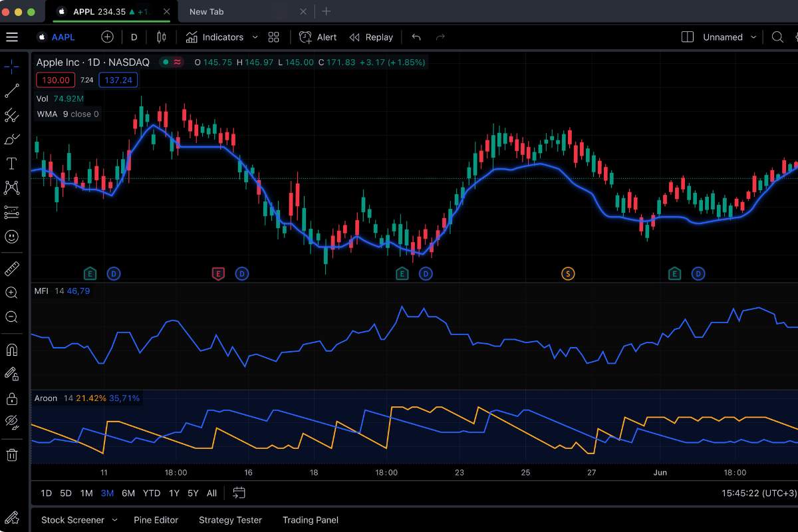Screen dimensions: 798x532
Task: Open the Indicators dialog
Action: (215, 37)
